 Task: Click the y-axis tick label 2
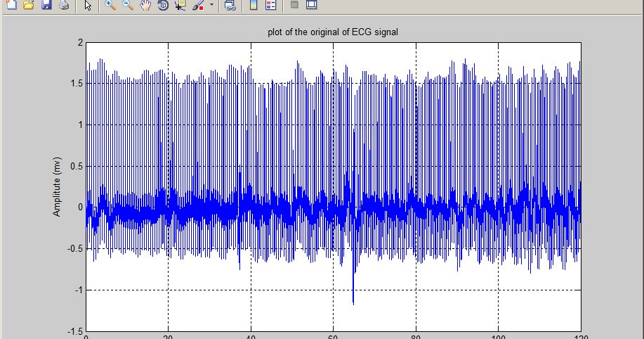pos(80,43)
